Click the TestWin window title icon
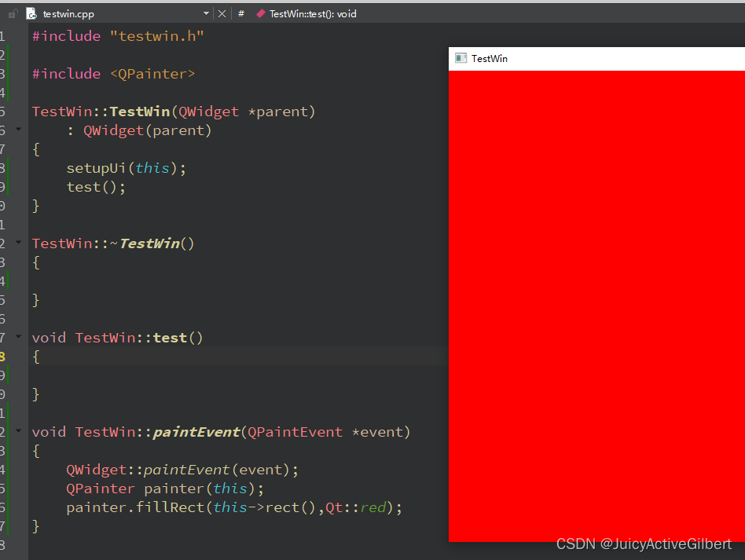This screenshot has height=560, width=745. (x=461, y=58)
